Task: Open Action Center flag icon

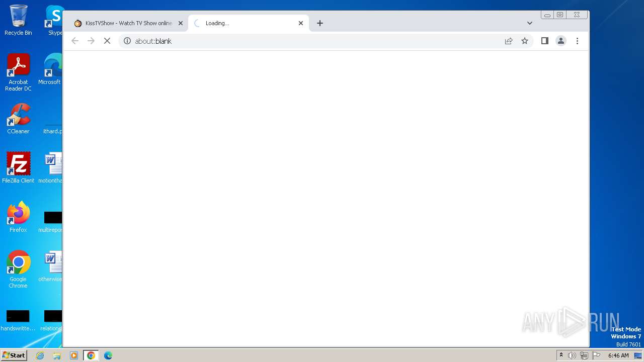Action: 596,355
